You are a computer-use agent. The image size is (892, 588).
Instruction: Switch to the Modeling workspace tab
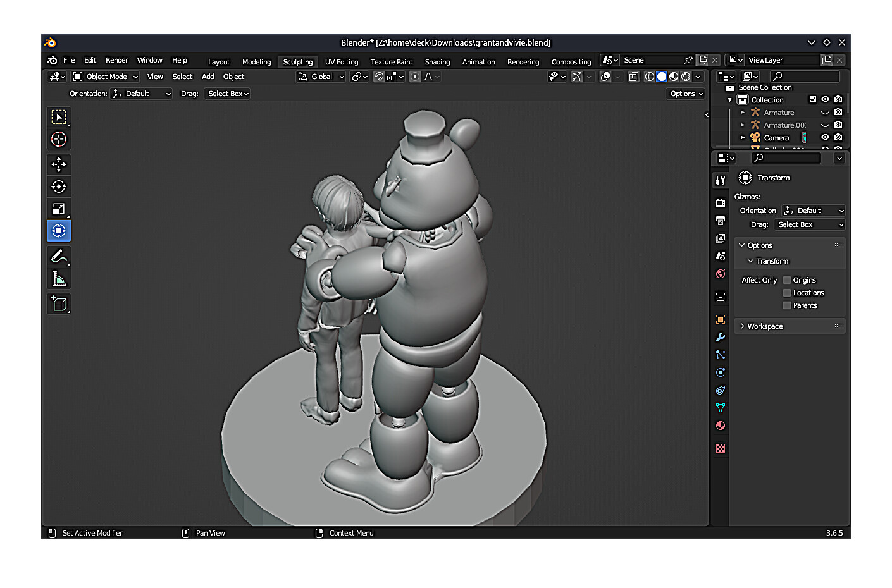256,62
